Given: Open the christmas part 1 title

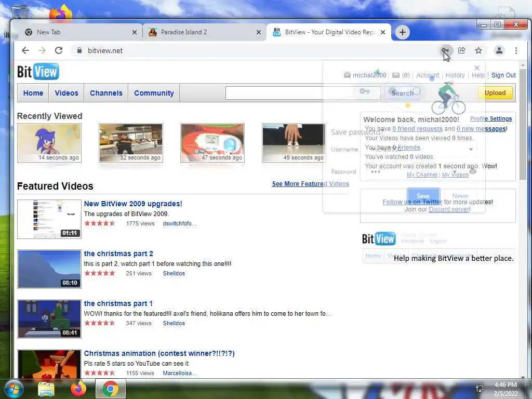Looking at the screenshot, I should click(118, 303).
